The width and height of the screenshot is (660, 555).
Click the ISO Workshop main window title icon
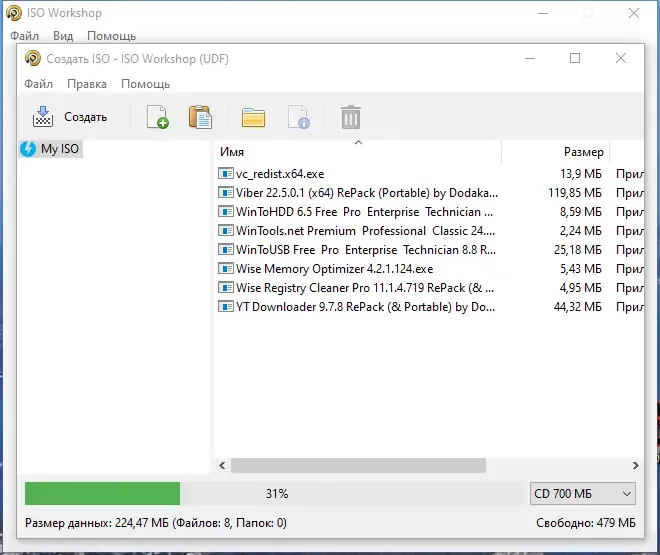(14, 13)
